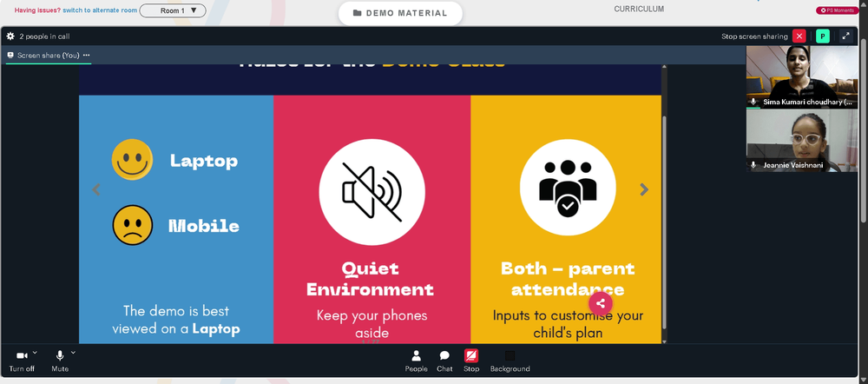
Task: Expand microphone options chevron
Action: (73, 353)
